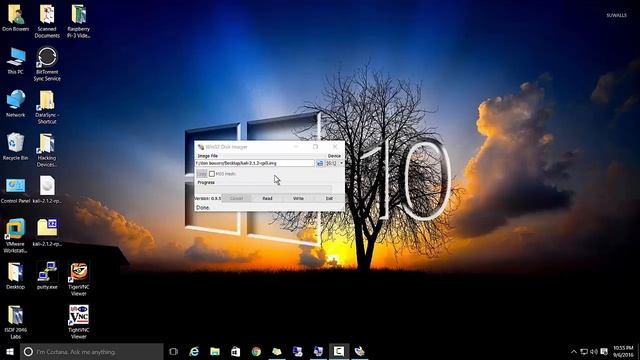This screenshot has width=640, height=360.
Task: Select the Scanned Documents folder icon
Action: click(x=47, y=21)
